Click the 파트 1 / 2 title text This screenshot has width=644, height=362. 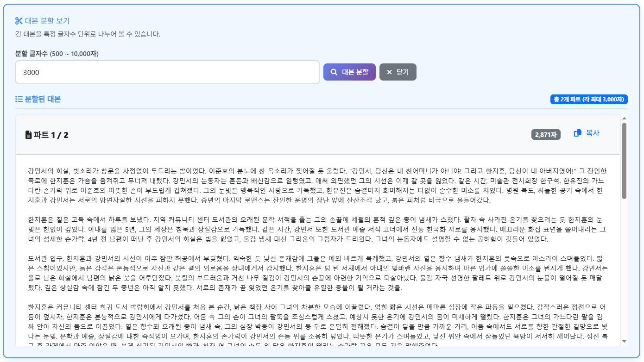51,135
